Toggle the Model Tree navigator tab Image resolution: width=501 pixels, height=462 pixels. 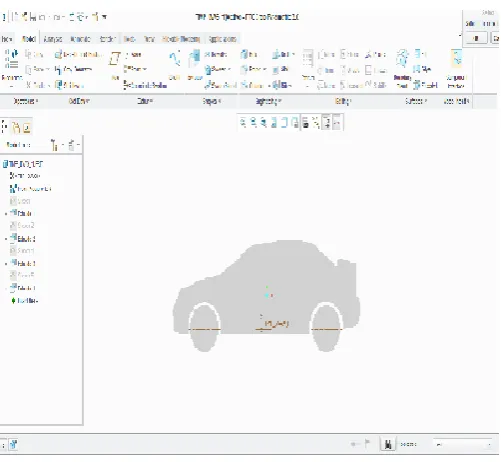coord(5,127)
